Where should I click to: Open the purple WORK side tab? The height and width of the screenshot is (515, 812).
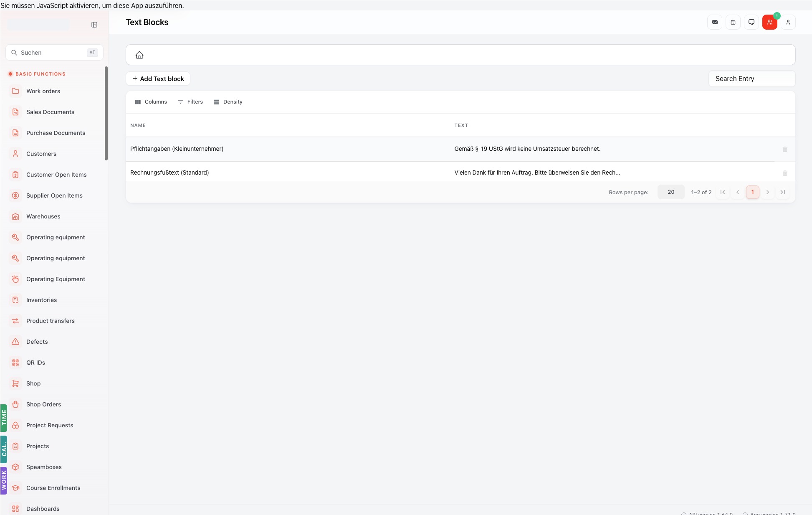pos(4,481)
